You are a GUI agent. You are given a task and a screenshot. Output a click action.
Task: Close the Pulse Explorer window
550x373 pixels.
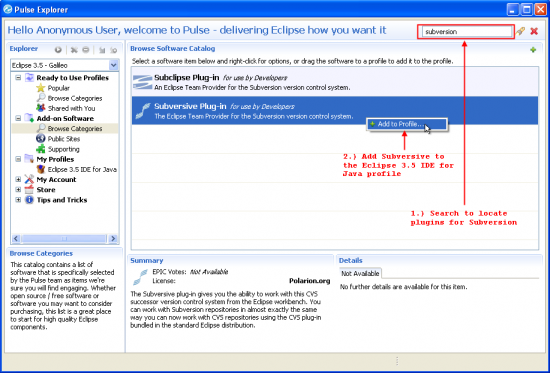click(541, 9)
